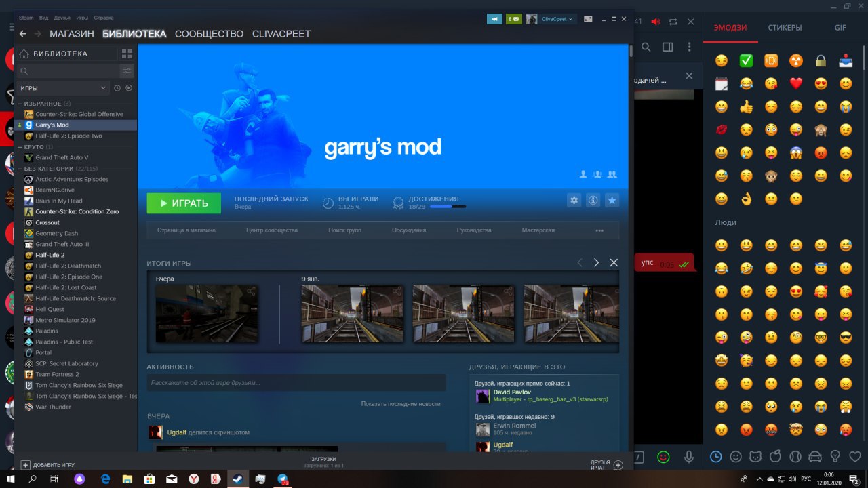Viewport: 868px width, 488px height.
Task: Collapse the БЕЗ КАТЕГОРИИ section
Action: point(57,169)
